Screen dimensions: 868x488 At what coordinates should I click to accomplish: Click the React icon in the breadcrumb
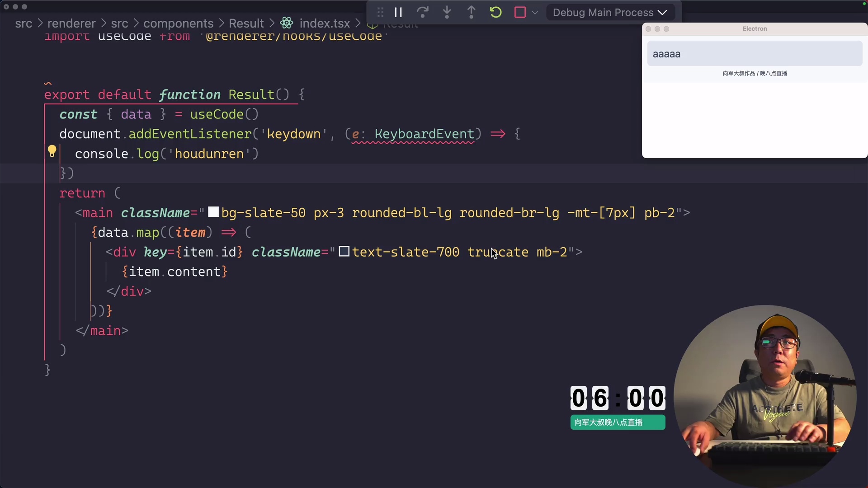(286, 23)
